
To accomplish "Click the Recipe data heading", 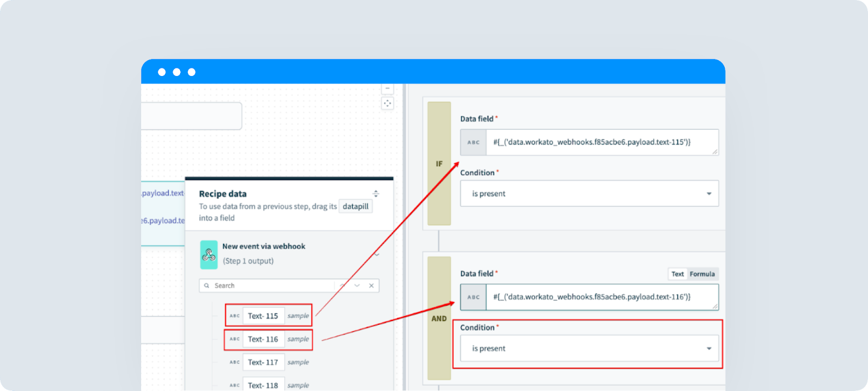I will (223, 194).
